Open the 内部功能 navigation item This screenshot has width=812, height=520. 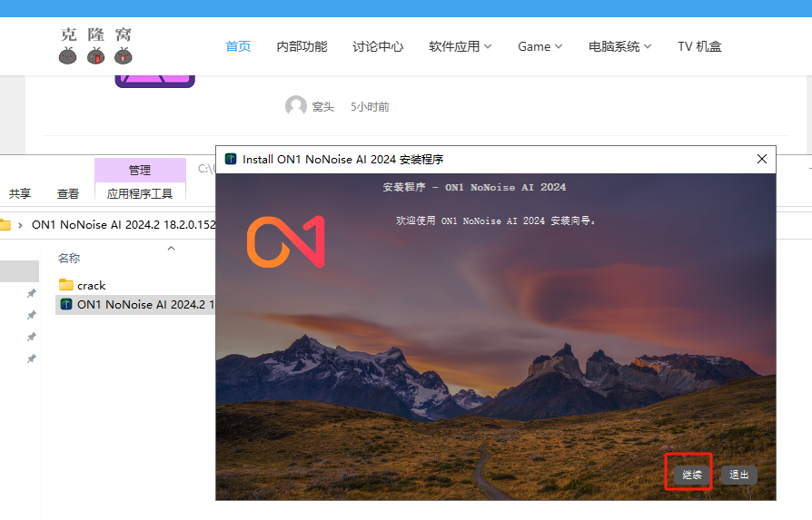pos(302,46)
